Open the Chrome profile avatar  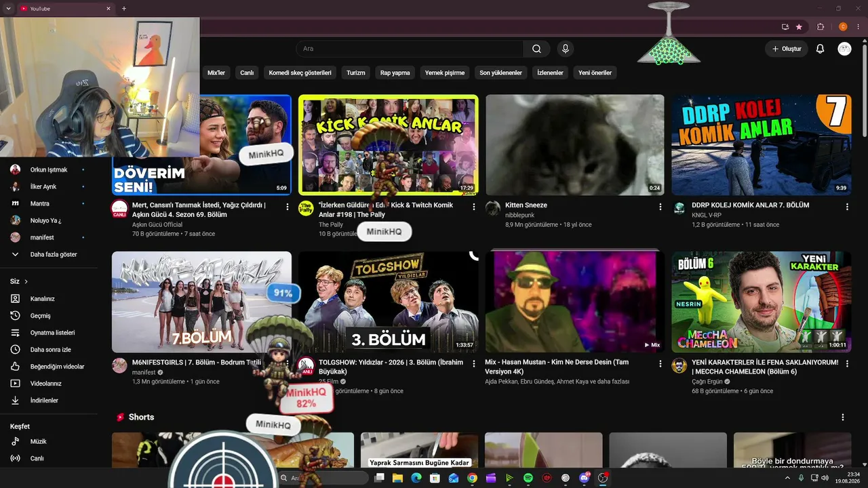tap(844, 27)
